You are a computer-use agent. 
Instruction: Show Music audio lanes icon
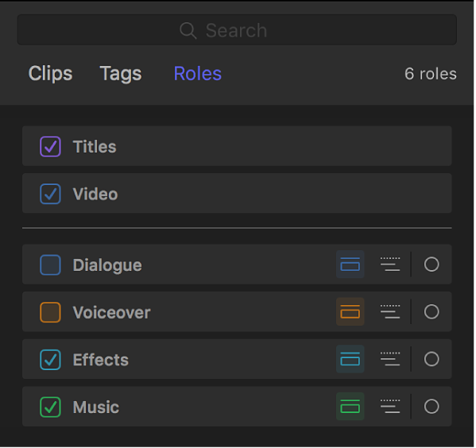pos(351,407)
